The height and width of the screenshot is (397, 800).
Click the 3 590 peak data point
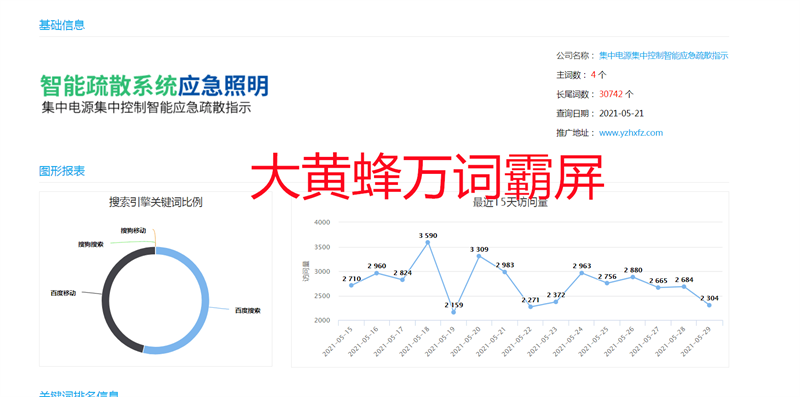(428, 242)
